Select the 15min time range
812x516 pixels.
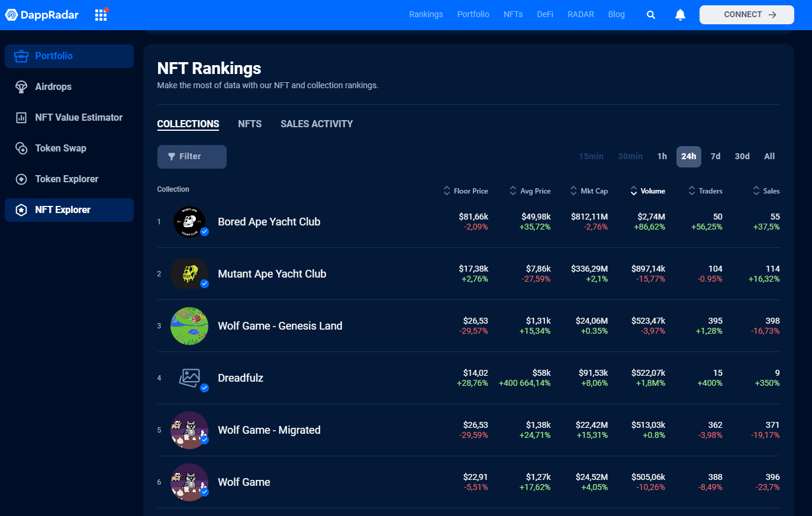point(591,157)
